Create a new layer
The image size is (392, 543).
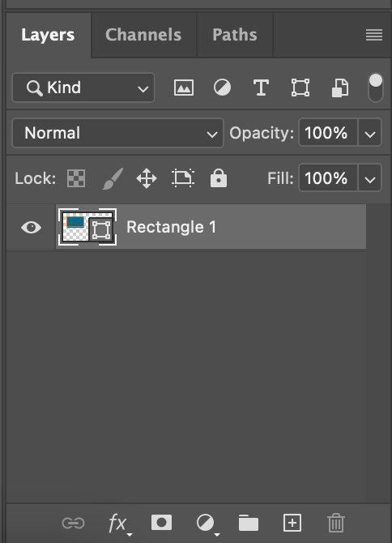[292, 523]
